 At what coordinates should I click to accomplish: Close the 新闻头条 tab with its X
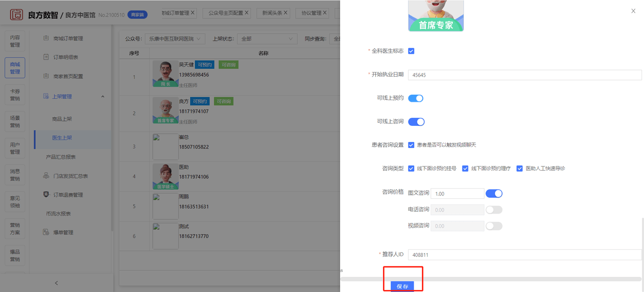click(285, 13)
